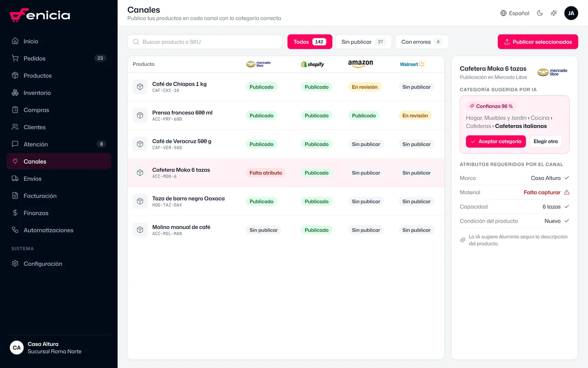Open Configuración gear in sidebar
Screen dimensions: 588x368
[59, 264]
